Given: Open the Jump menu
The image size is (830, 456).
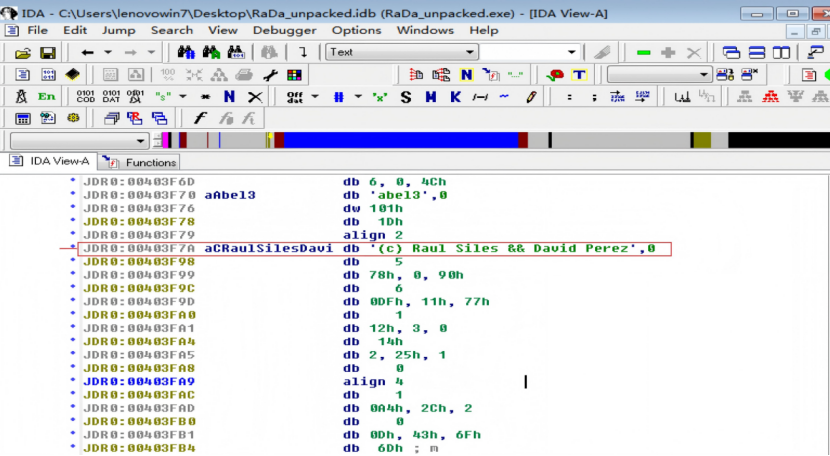Looking at the screenshot, I should pyautogui.click(x=119, y=30).
